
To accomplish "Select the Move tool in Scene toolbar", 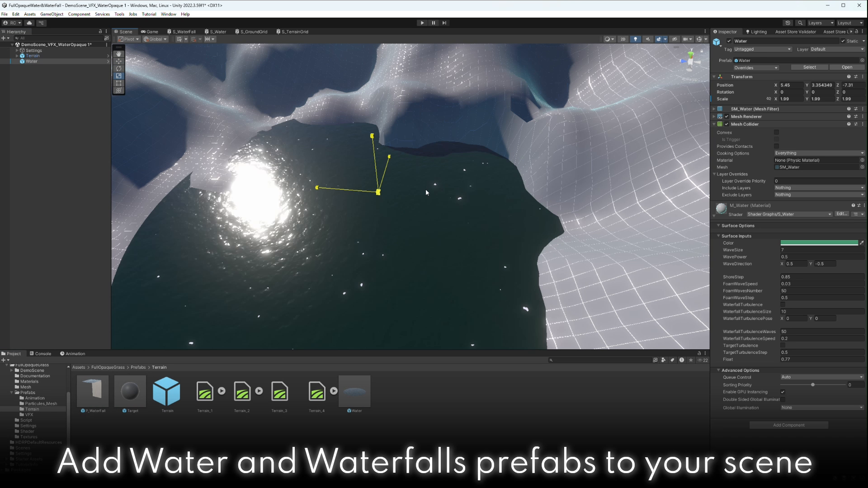I will pyautogui.click(x=119, y=61).
